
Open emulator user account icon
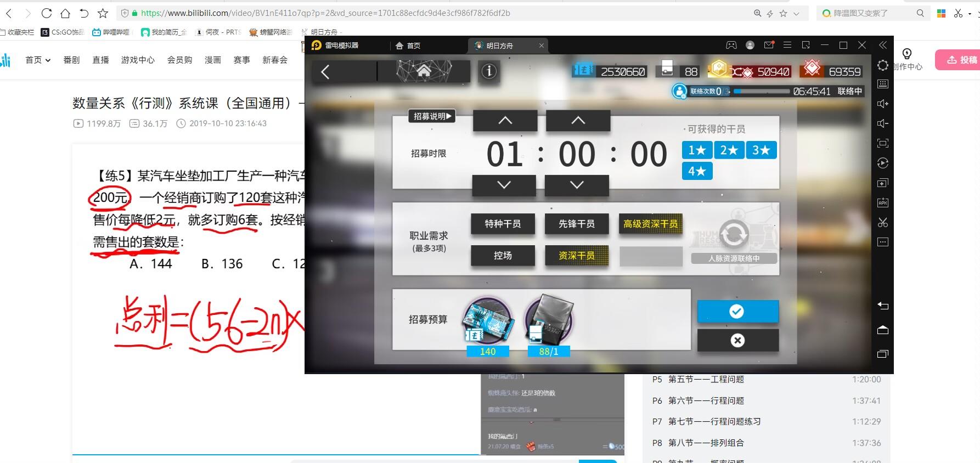(750, 45)
